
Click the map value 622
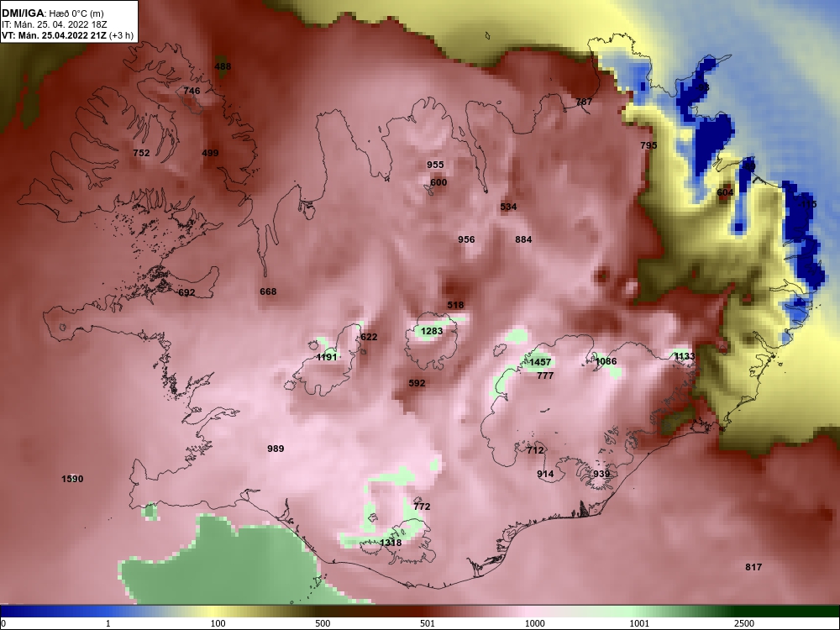pyautogui.click(x=369, y=337)
